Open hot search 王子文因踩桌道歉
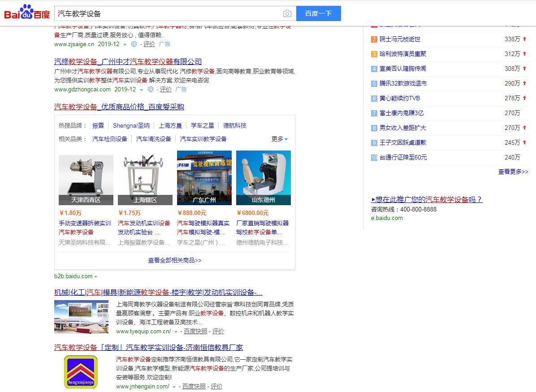536x392 pixels. coord(403,142)
